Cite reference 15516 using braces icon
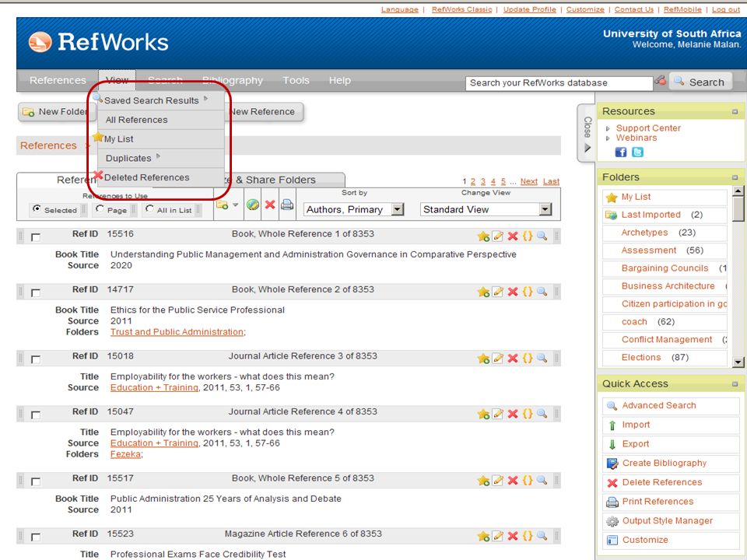 tap(528, 236)
